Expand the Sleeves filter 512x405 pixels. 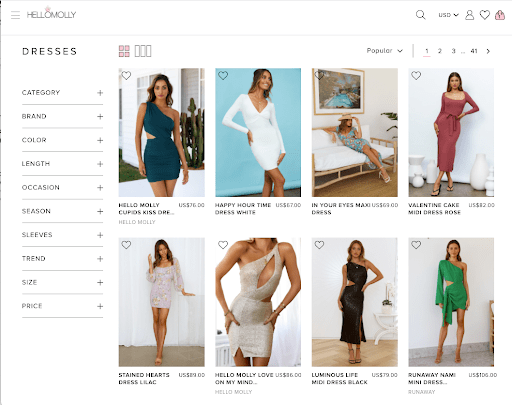pyautogui.click(x=62, y=235)
